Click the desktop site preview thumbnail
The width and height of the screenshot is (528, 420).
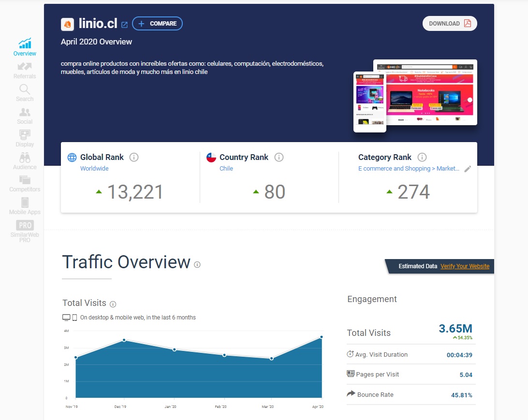tap(429, 92)
